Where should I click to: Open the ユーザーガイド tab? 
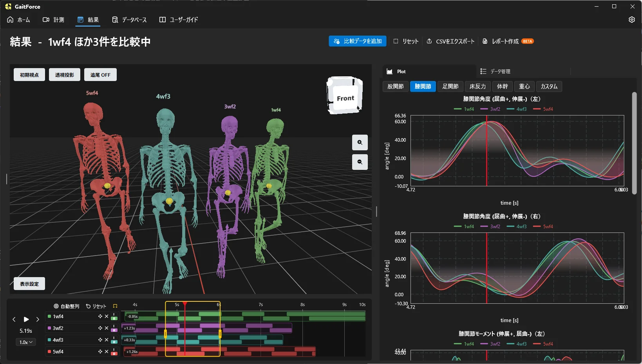[x=179, y=20]
